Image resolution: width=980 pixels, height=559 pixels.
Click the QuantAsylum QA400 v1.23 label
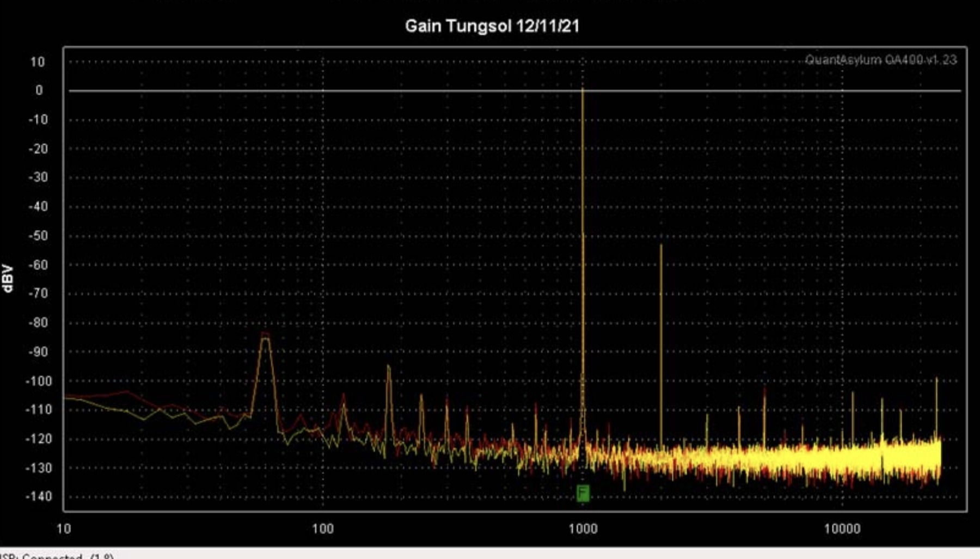(x=880, y=59)
